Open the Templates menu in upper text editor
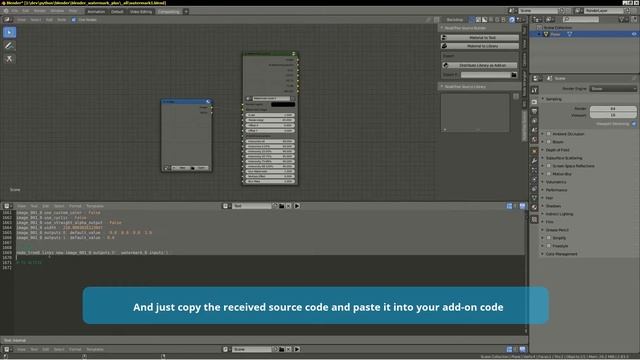Image resolution: width=640 pixels, height=360 pixels. (95, 206)
